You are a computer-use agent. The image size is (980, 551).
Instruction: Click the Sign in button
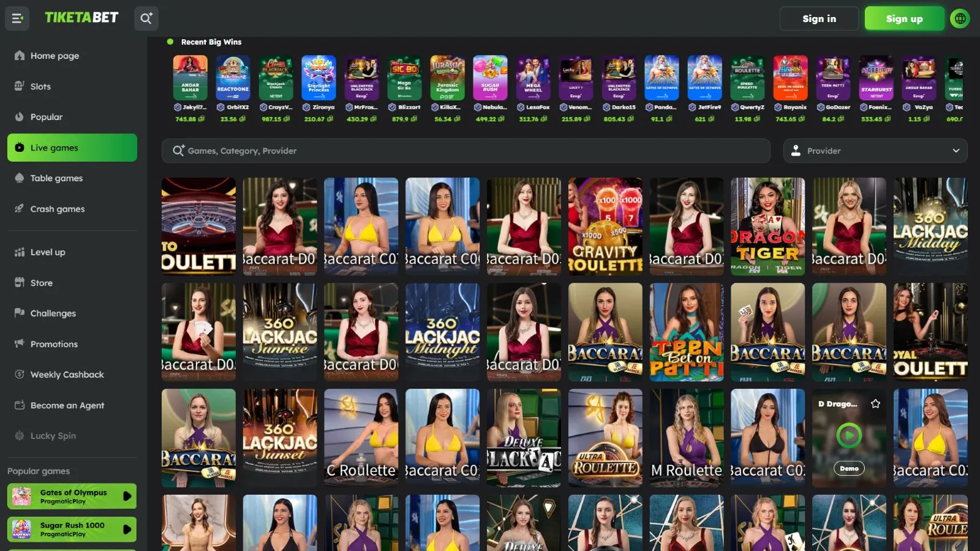(819, 18)
